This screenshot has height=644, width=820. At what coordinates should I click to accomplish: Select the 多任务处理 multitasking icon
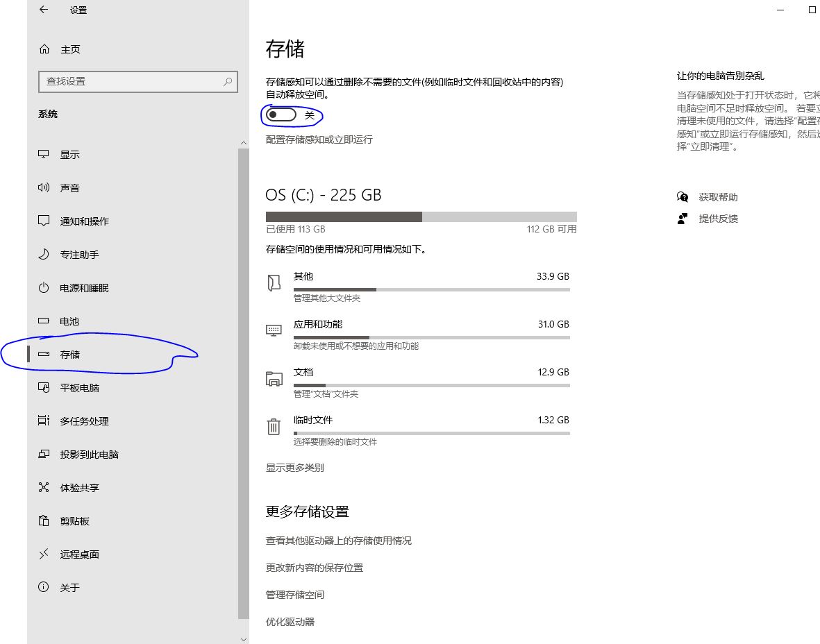[x=43, y=421]
